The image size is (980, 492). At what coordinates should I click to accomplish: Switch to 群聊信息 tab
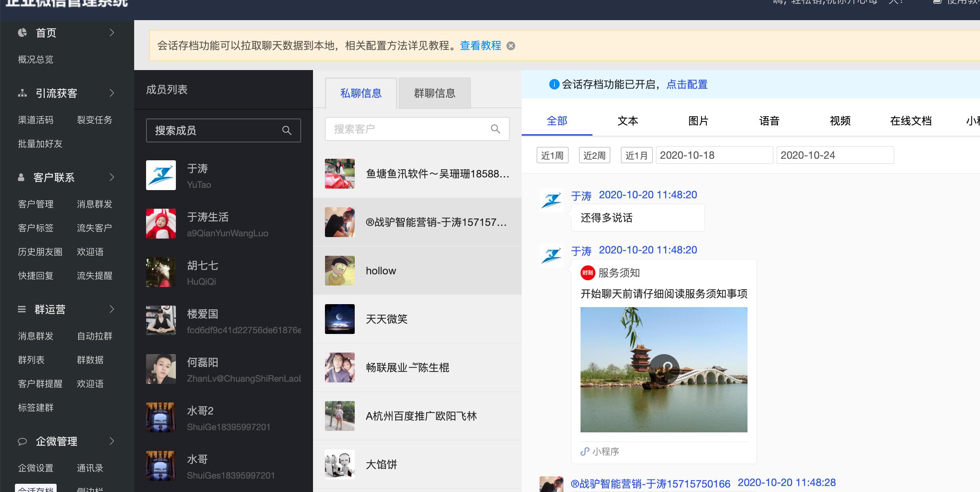[x=436, y=92]
